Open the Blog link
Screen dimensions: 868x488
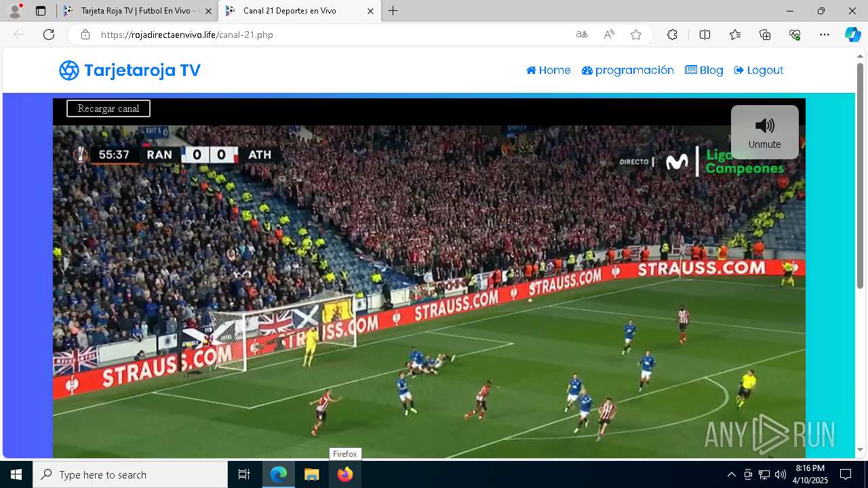(704, 70)
